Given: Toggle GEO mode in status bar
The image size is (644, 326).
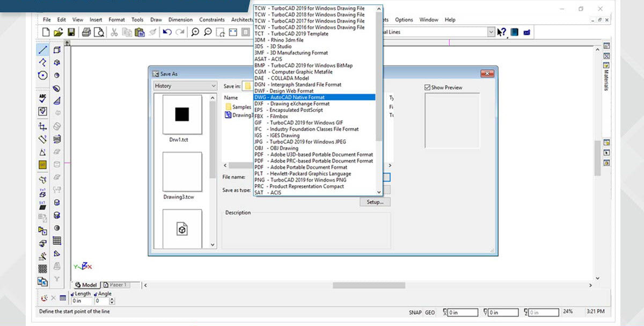Looking at the screenshot, I should [x=430, y=312].
